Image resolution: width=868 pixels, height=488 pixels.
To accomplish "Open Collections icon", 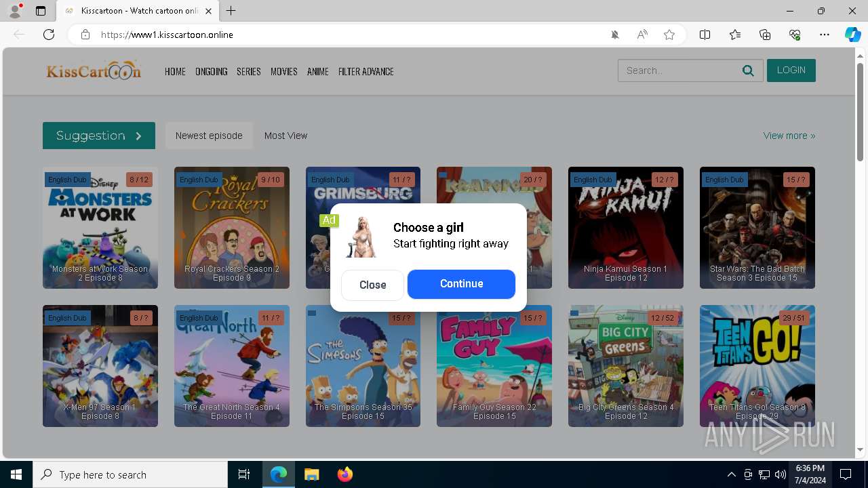I will (765, 35).
